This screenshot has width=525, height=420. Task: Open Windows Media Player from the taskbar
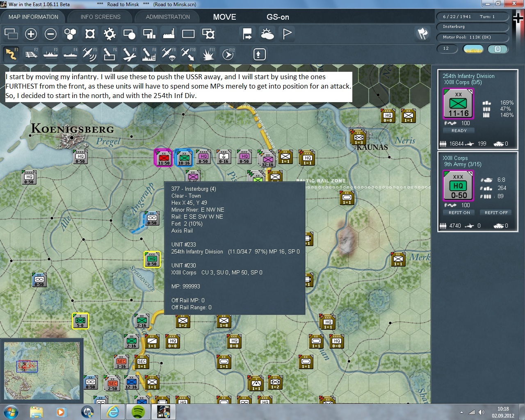click(x=62, y=412)
